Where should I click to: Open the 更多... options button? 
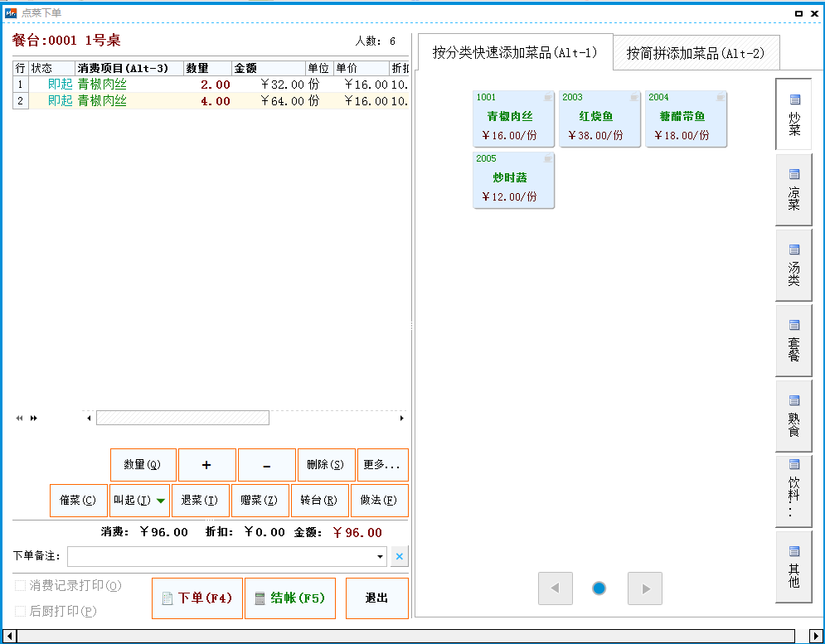(x=382, y=465)
